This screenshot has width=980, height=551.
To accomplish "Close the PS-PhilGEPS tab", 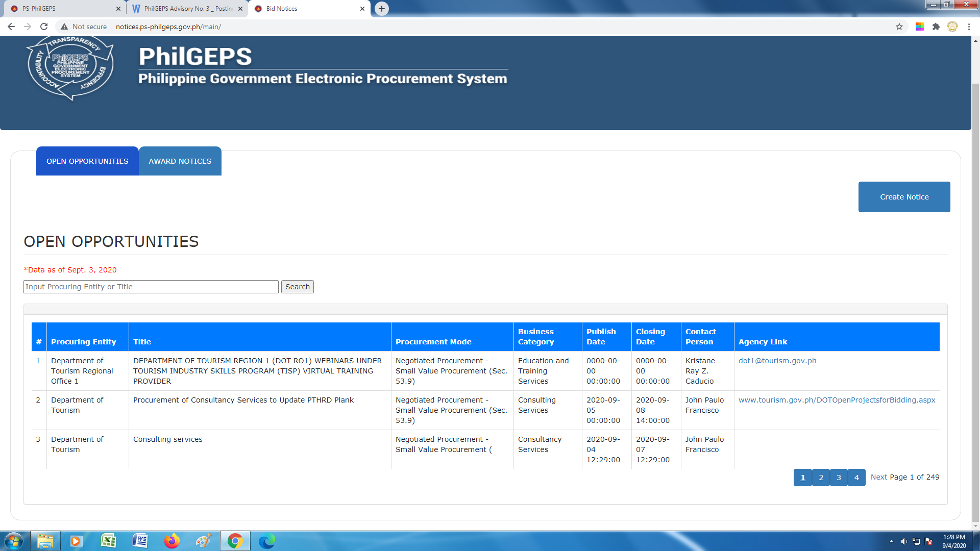I will 118,9.
